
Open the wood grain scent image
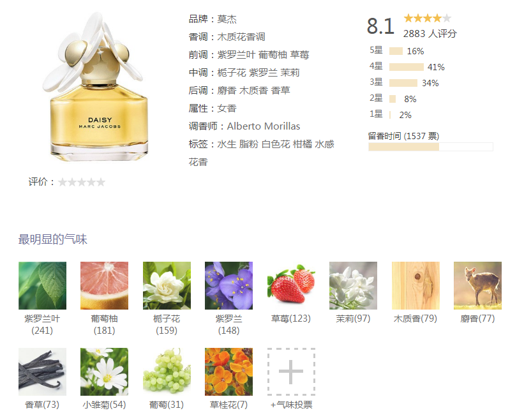click(415, 285)
